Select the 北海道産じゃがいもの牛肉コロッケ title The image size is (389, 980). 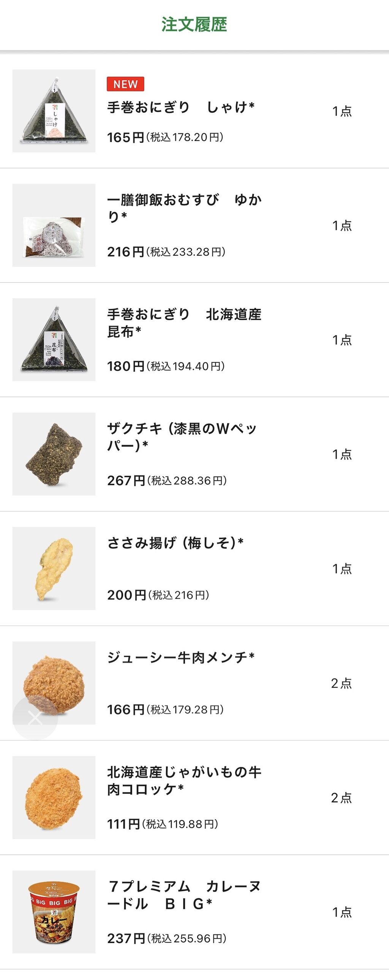pos(184,780)
